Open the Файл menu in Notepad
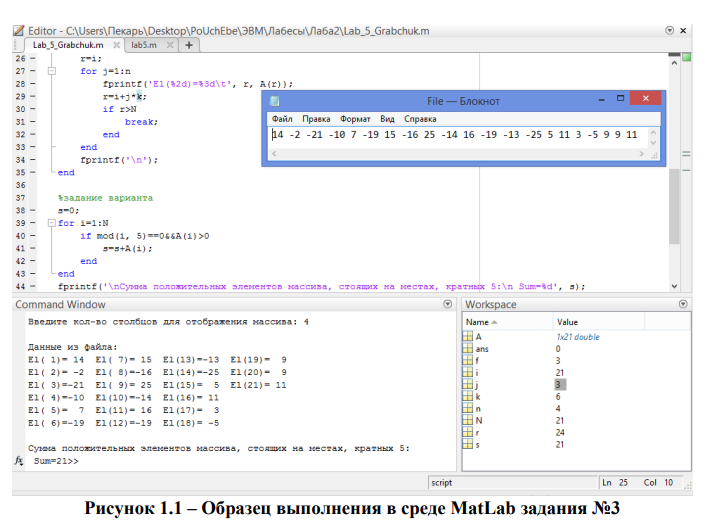 pyautogui.click(x=283, y=118)
